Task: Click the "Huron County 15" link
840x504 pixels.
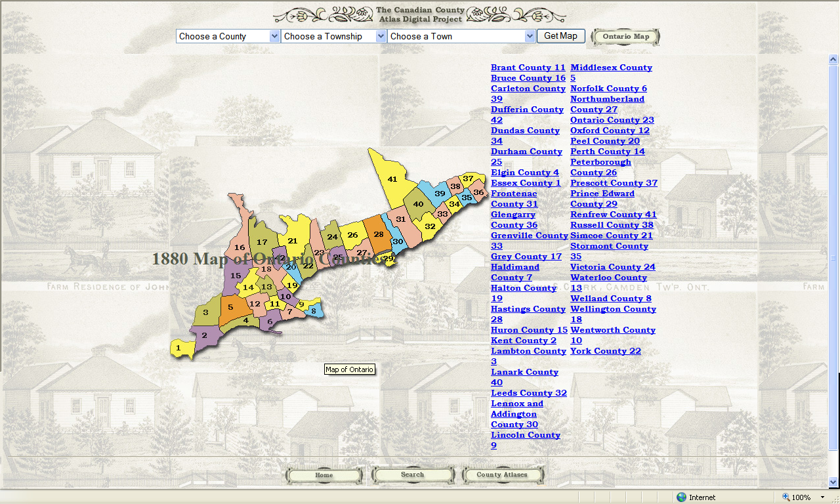Action: click(529, 329)
